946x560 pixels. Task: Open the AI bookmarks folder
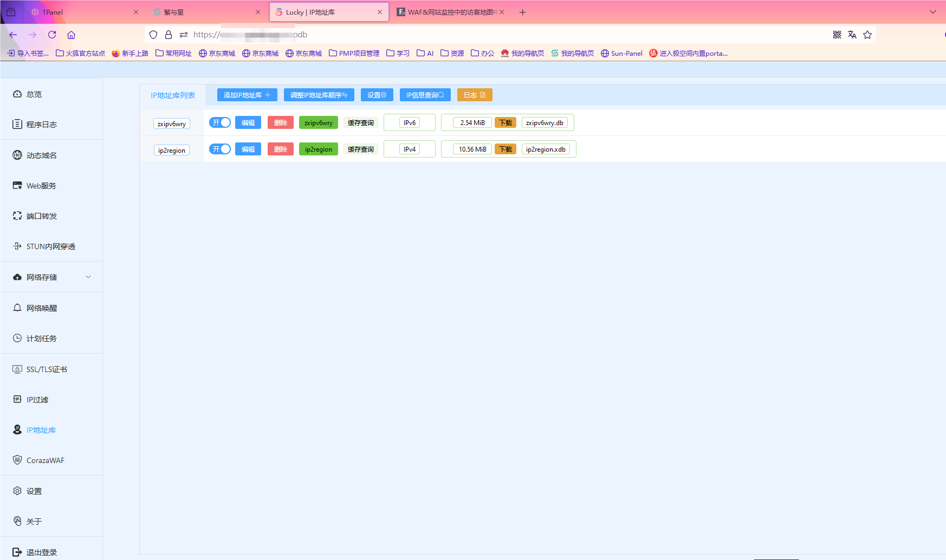tap(425, 53)
